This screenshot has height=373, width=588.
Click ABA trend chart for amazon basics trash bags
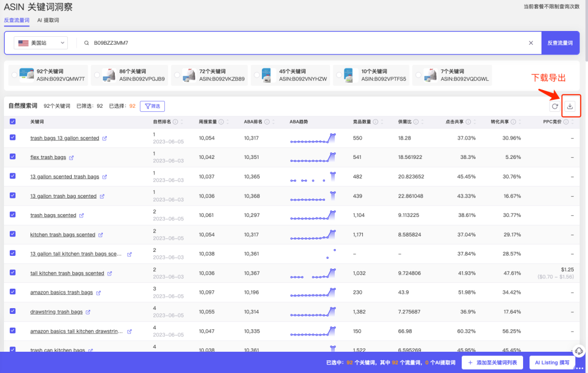(x=313, y=293)
